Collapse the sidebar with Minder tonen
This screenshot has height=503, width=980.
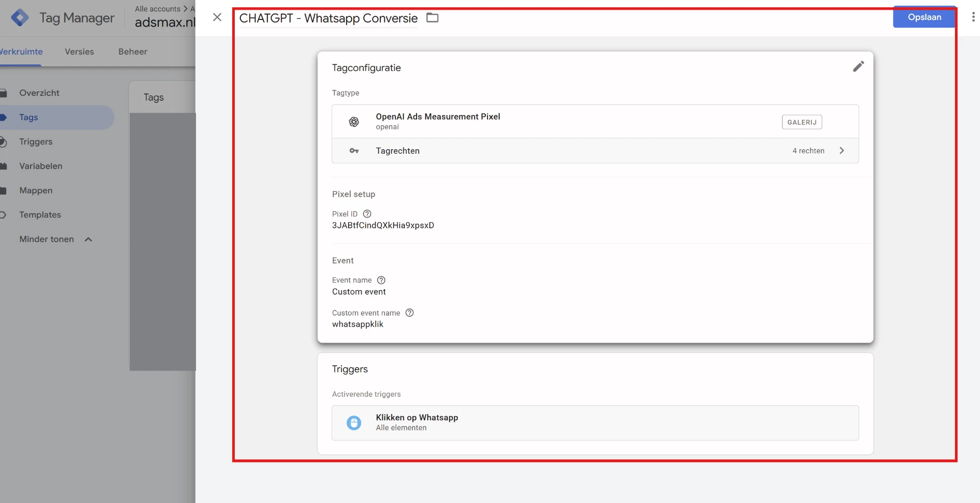tap(55, 239)
